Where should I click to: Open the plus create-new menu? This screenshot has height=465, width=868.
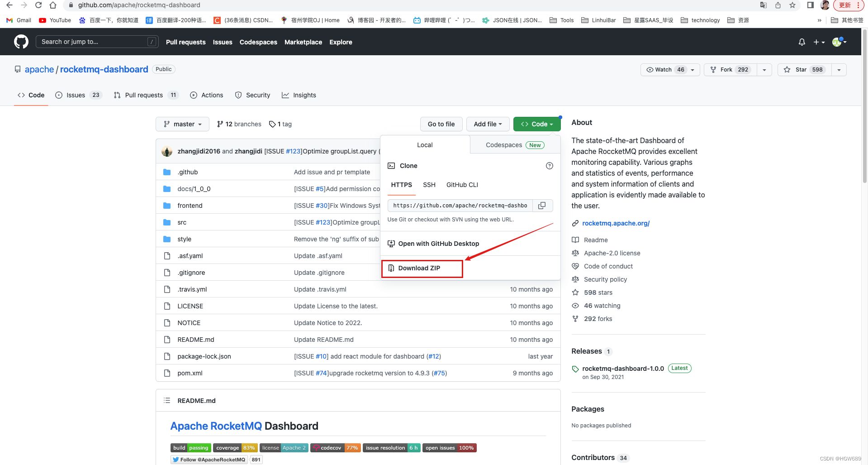[x=819, y=42]
